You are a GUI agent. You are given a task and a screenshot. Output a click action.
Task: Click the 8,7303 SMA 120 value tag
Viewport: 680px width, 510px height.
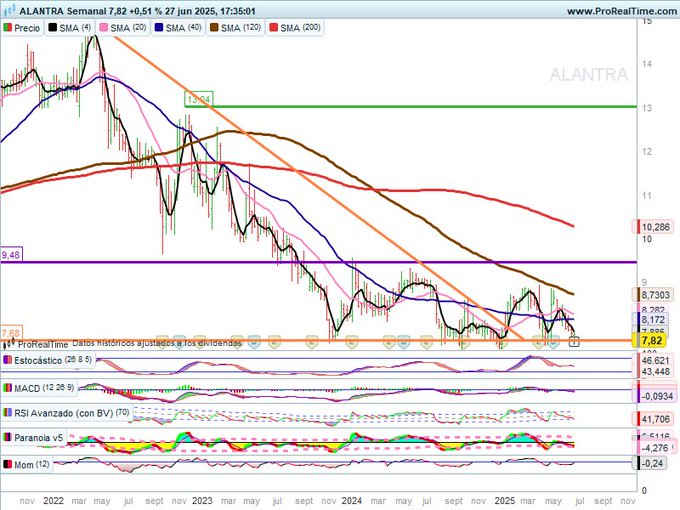pyautogui.click(x=655, y=295)
